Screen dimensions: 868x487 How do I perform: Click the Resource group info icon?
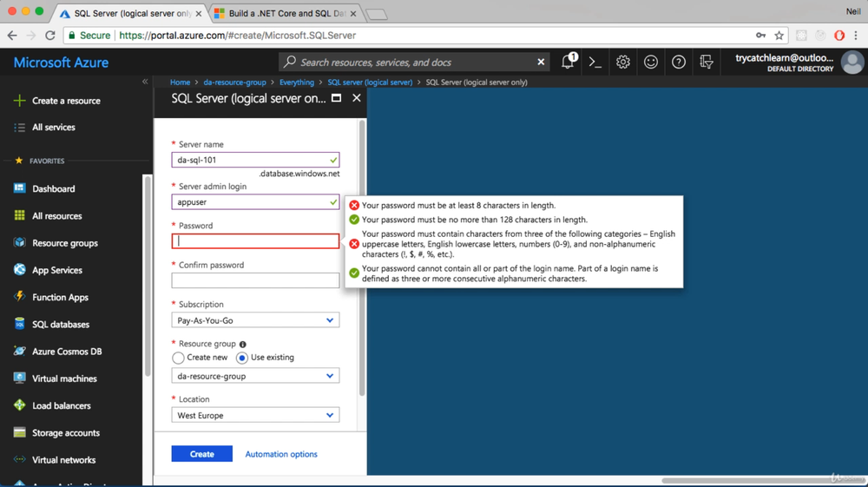(242, 345)
